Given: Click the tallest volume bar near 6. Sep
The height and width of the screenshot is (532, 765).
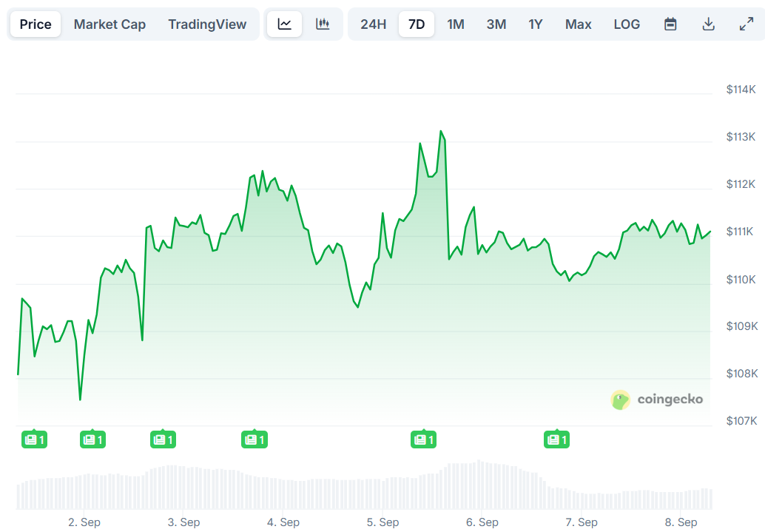Looking at the screenshot, I should 479,484.
